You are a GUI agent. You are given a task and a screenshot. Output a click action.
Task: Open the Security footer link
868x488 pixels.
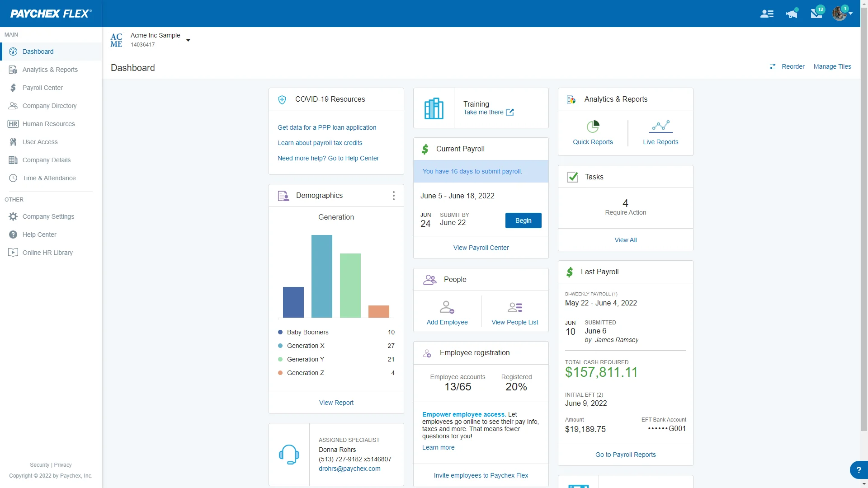tap(39, 465)
